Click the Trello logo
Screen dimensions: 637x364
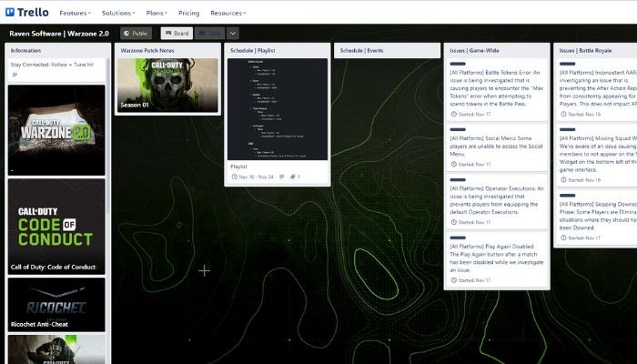pos(26,13)
